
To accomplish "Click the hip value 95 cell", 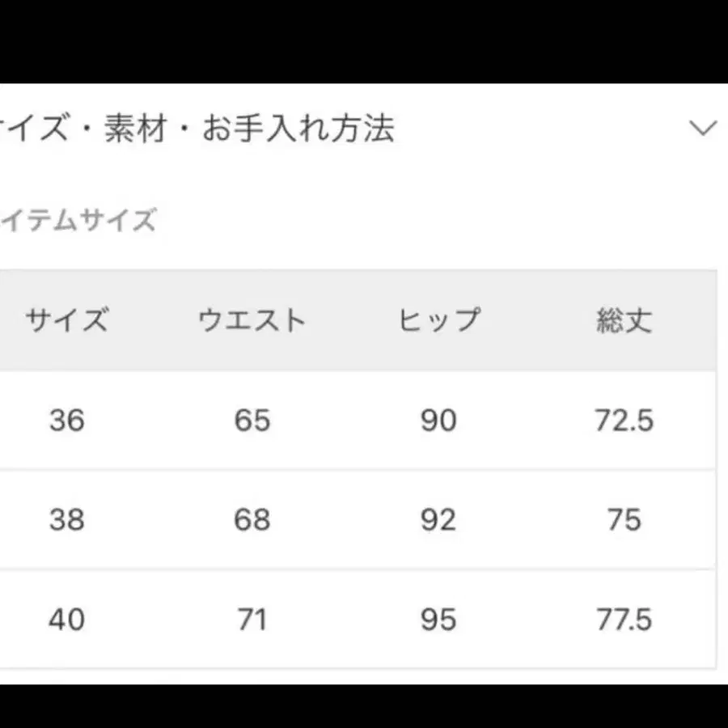I will point(439,620).
